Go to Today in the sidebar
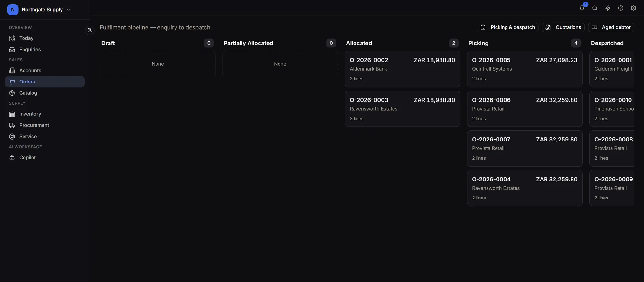The image size is (644, 282). [x=45, y=38]
